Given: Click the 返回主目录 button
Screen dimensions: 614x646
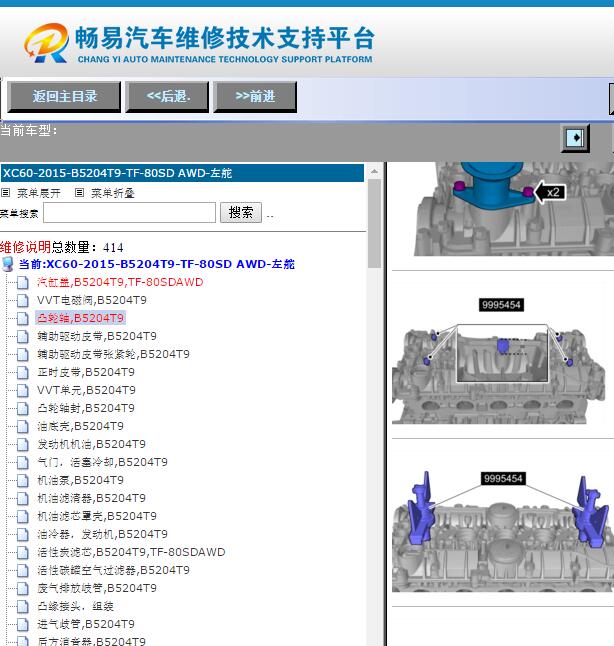Looking at the screenshot, I should tap(64, 97).
